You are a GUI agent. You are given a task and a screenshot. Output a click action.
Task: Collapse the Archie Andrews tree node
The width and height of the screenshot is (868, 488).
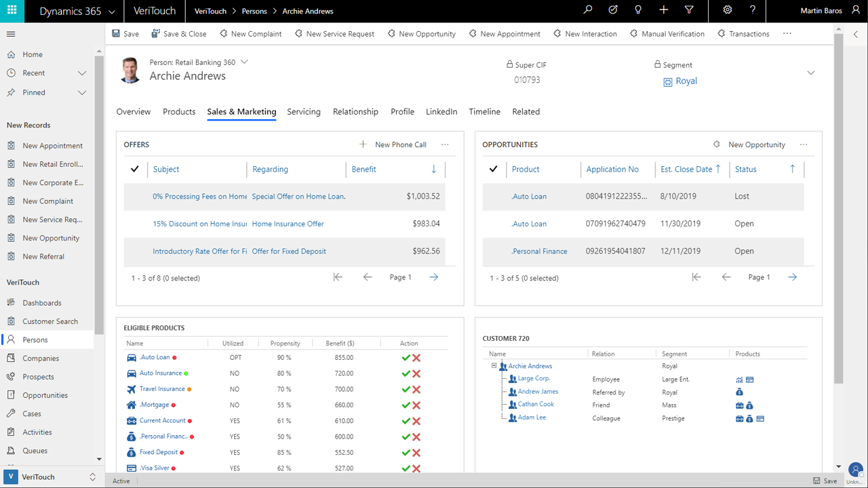[x=494, y=366]
